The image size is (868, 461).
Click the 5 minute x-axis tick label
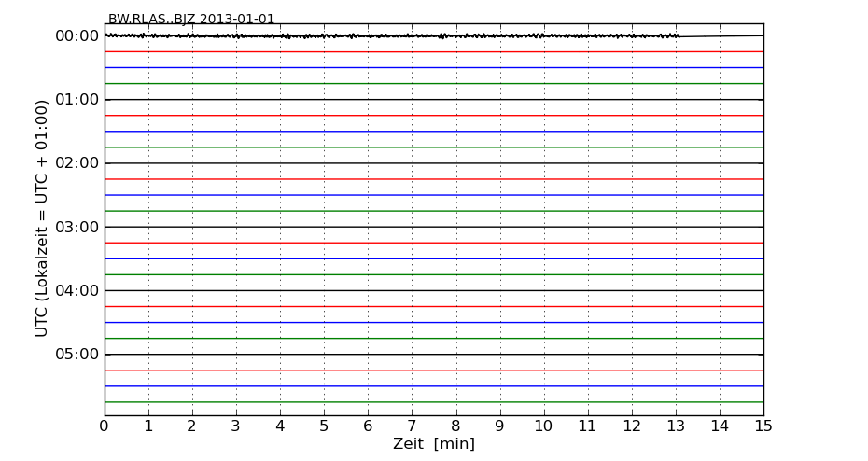(324, 426)
